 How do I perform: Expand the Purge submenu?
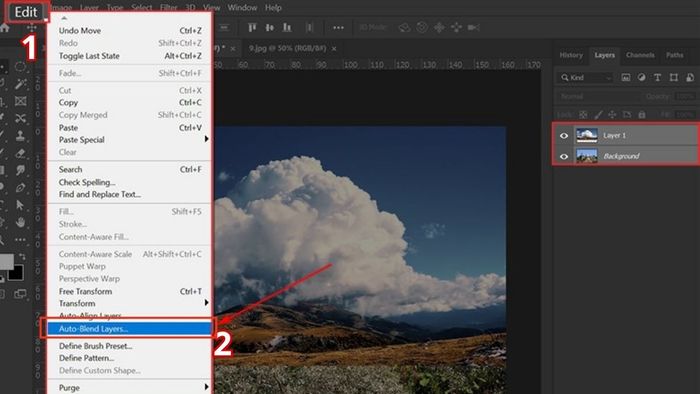(206, 387)
